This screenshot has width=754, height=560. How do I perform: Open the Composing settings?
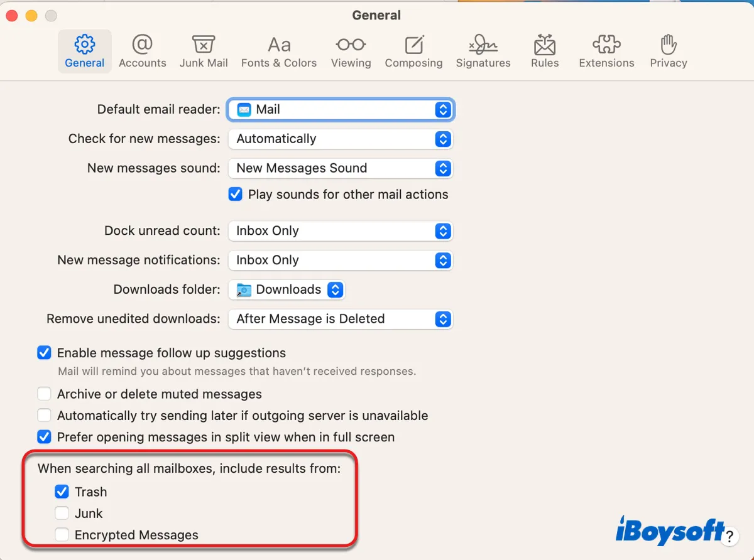tap(413, 51)
